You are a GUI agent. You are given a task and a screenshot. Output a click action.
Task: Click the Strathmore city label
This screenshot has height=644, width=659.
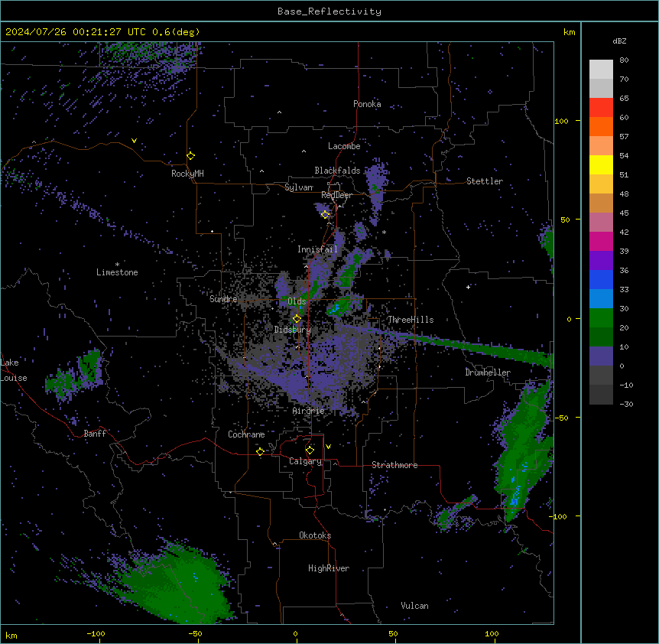[x=394, y=465]
